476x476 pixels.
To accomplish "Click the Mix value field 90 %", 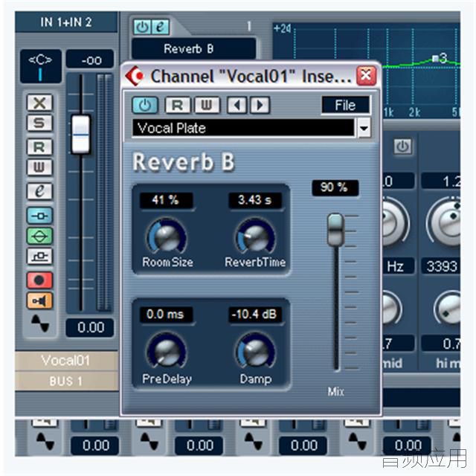I will (x=335, y=187).
